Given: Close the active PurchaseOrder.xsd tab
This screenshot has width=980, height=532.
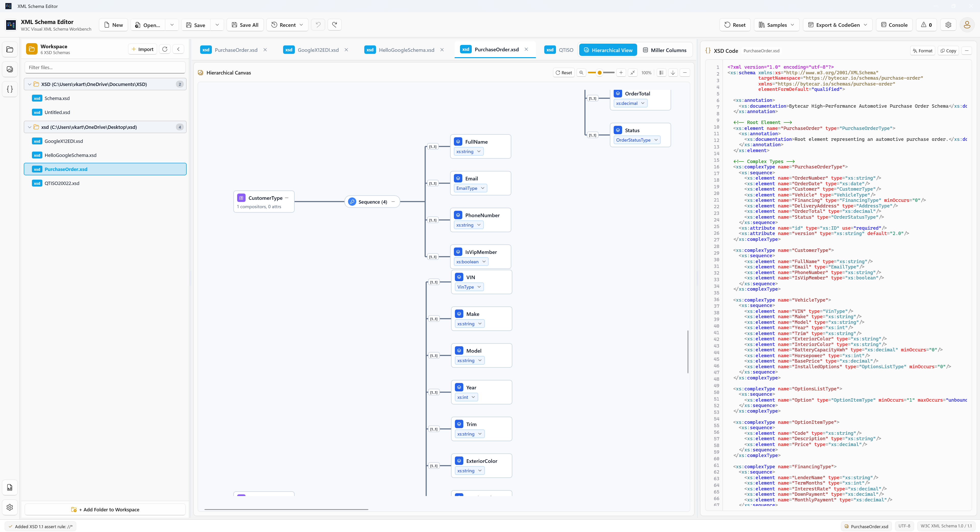Looking at the screenshot, I should click(x=526, y=50).
